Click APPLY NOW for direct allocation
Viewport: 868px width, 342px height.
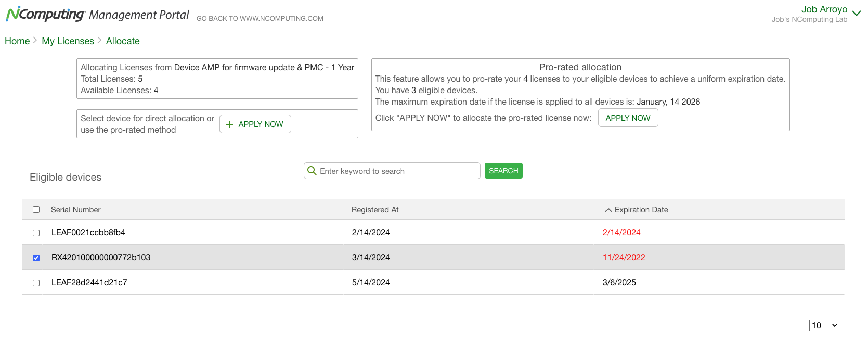pos(255,124)
